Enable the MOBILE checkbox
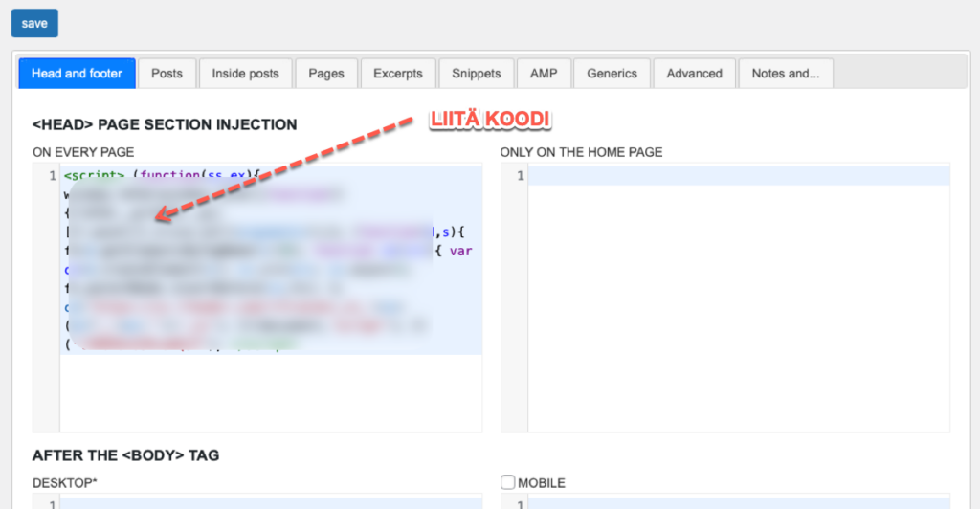 pyautogui.click(x=508, y=482)
